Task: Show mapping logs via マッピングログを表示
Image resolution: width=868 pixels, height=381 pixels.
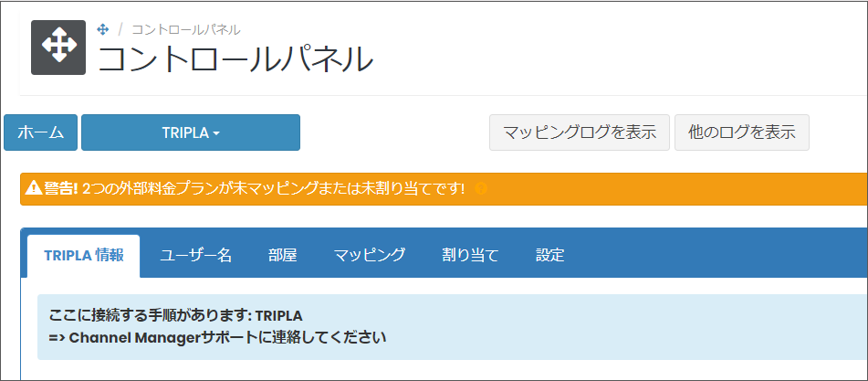Action: pos(580,132)
